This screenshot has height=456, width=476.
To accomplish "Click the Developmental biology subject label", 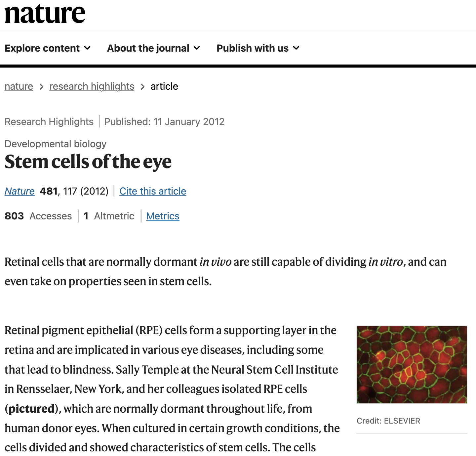I will coord(56,144).
